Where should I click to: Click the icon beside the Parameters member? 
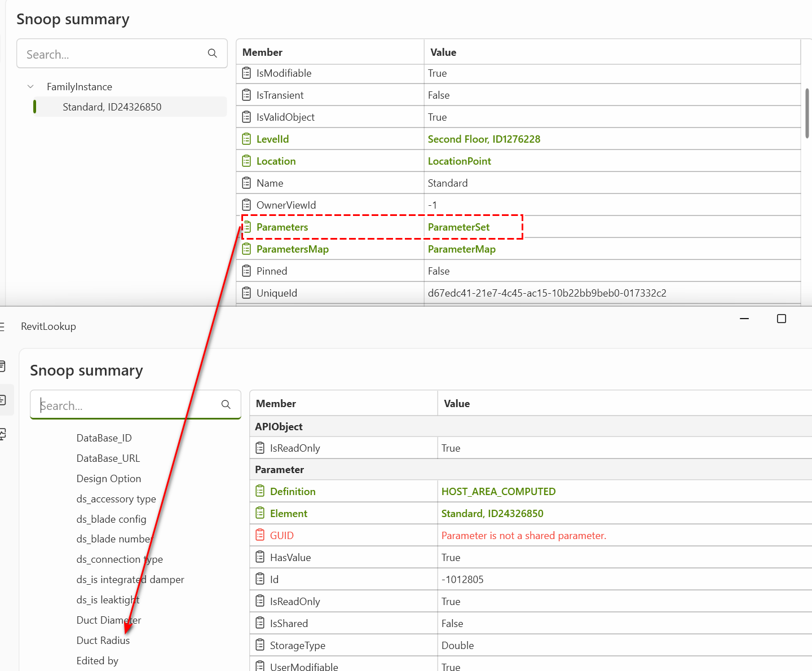(246, 227)
